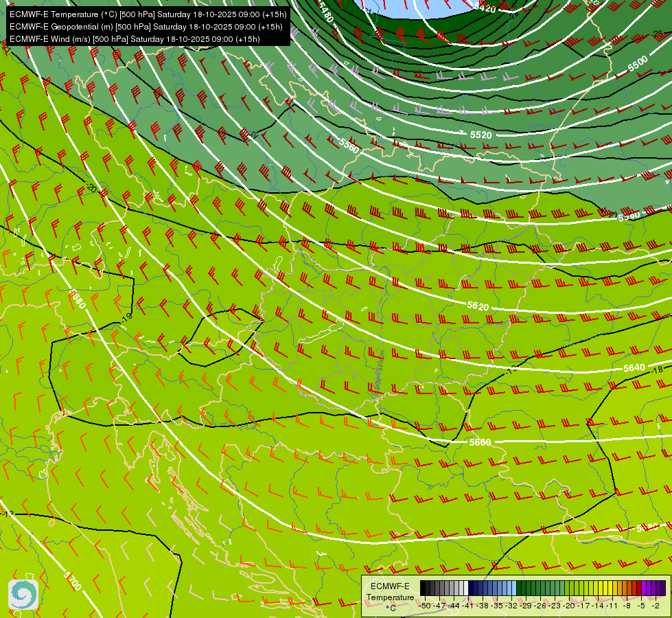Click the -50 value in the temperature legend
The height and width of the screenshot is (618, 672).
click(x=425, y=606)
